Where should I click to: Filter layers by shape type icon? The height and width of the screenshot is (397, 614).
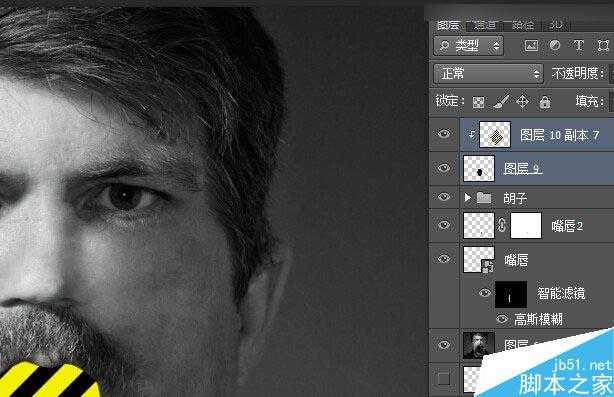click(603, 46)
